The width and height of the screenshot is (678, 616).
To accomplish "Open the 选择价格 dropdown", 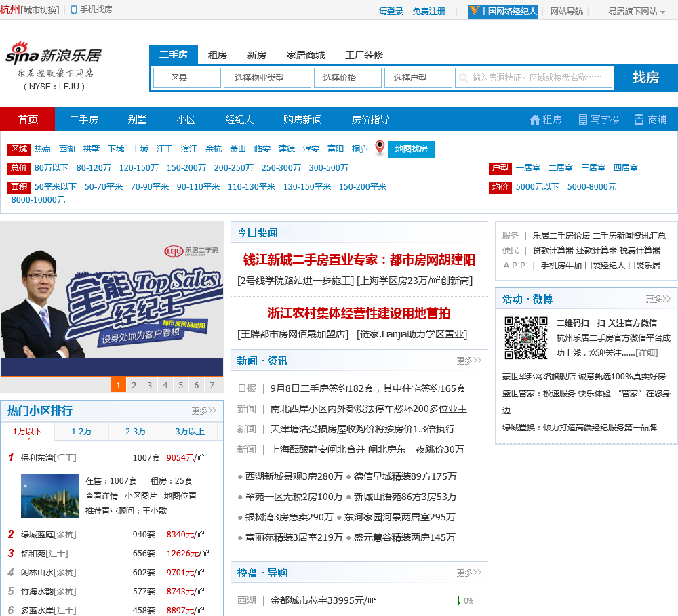I will (x=348, y=78).
